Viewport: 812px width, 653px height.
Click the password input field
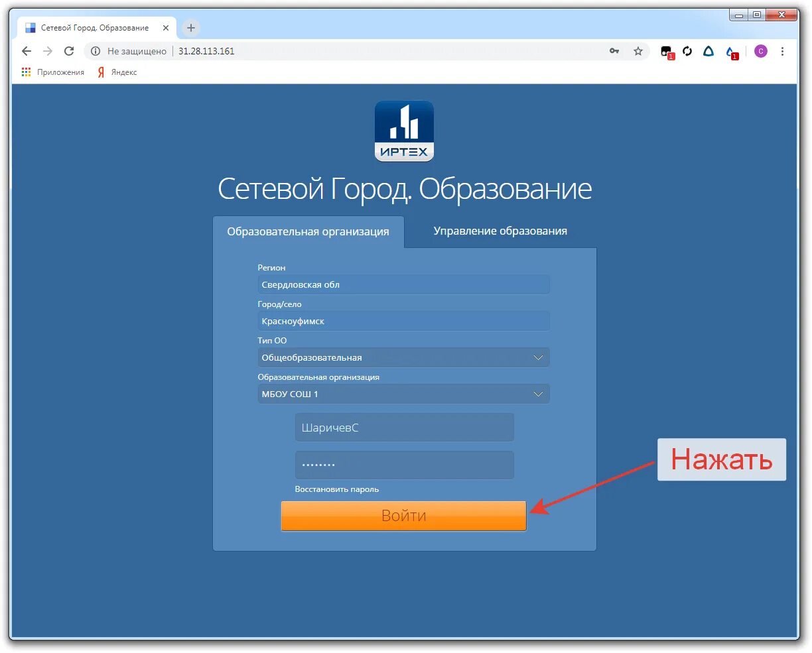click(404, 465)
